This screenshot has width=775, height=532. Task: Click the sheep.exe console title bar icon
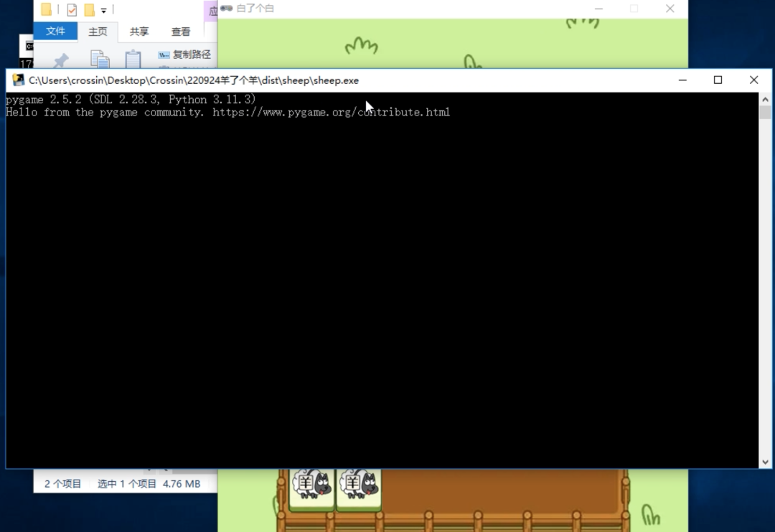tap(18, 80)
